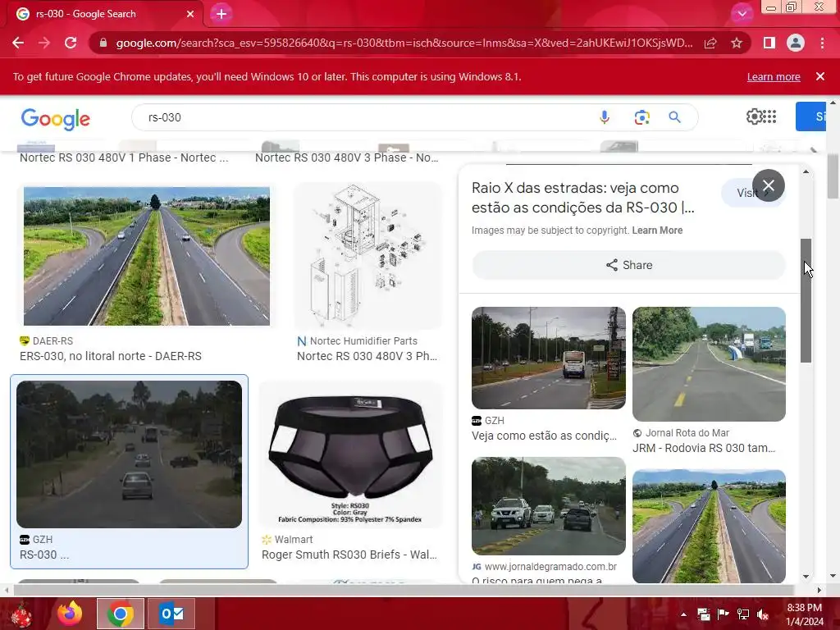Image resolution: width=840 pixels, height=630 pixels.
Task: Open JRM - Rodovia RS 030 link
Action: tap(703, 448)
